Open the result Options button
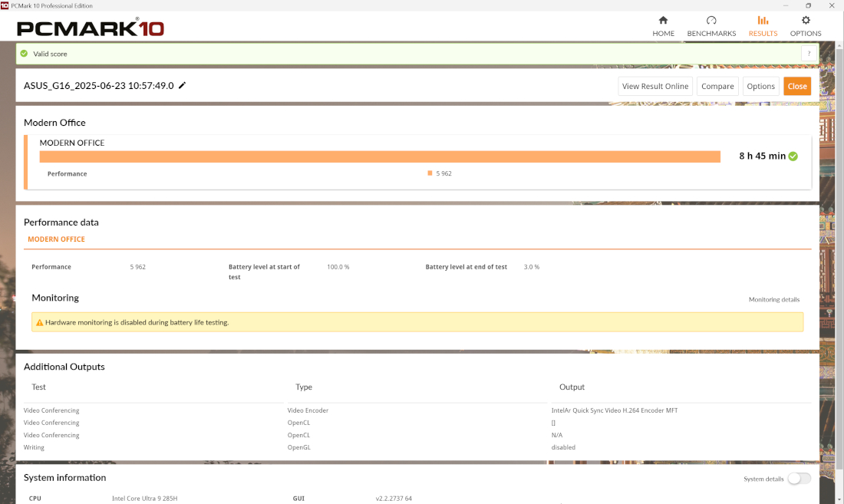The width and height of the screenshot is (844, 504). tap(760, 86)
